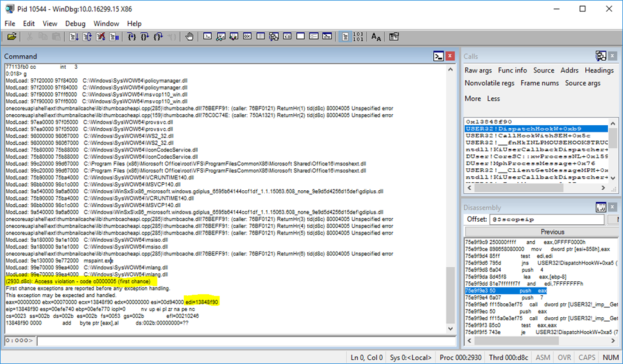This screenshot has height=364, width=623.
Task: Open the Locals window toolbar icon
Action: 234,36
